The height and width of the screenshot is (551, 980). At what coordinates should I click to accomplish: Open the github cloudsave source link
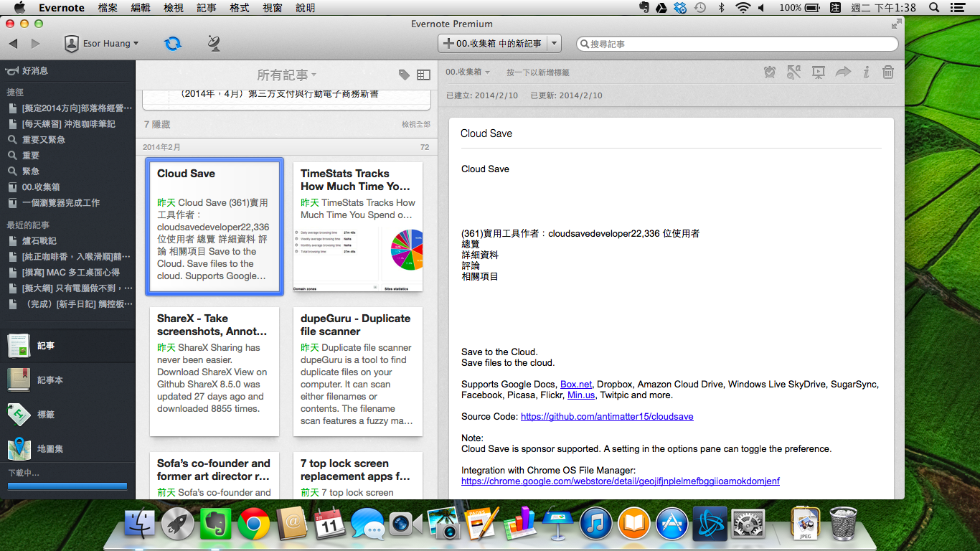pyautogui.click(x=607, y=417)
